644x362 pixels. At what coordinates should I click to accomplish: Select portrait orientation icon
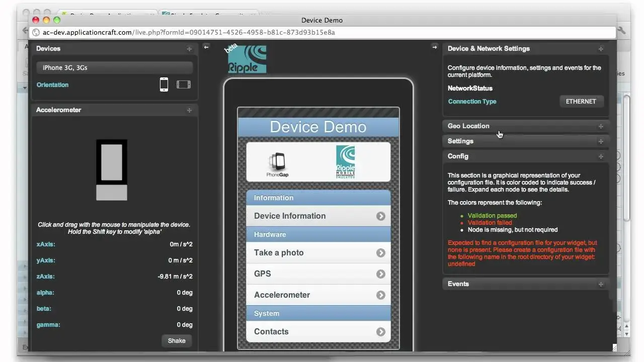(164, 84)
